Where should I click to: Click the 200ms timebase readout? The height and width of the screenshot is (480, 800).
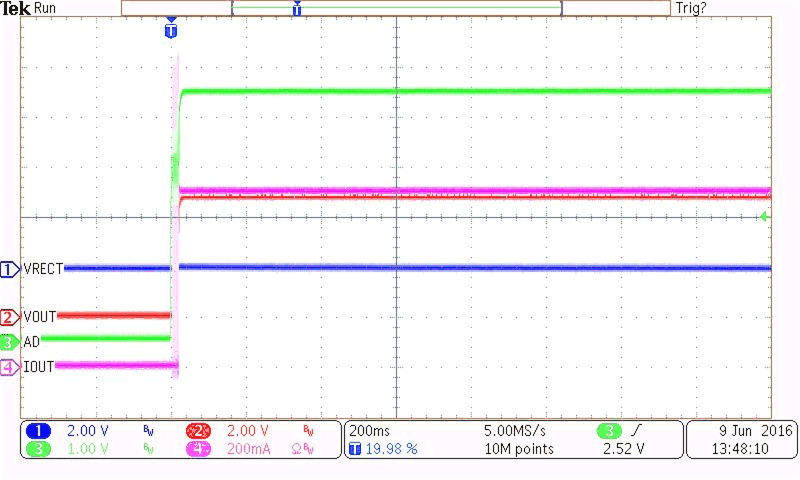coord(369,431)
